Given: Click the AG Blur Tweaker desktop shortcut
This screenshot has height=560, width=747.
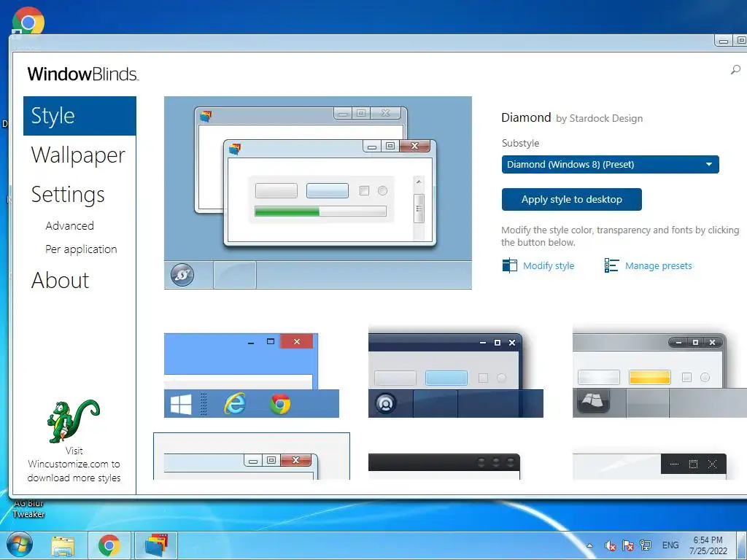Looking at the screenshot, I should click(x=28, y=508).
